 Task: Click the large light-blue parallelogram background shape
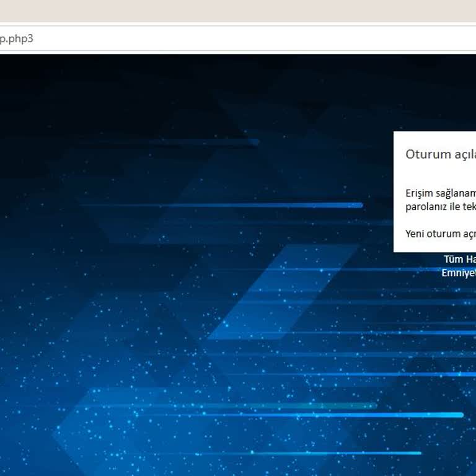point(283,291)
